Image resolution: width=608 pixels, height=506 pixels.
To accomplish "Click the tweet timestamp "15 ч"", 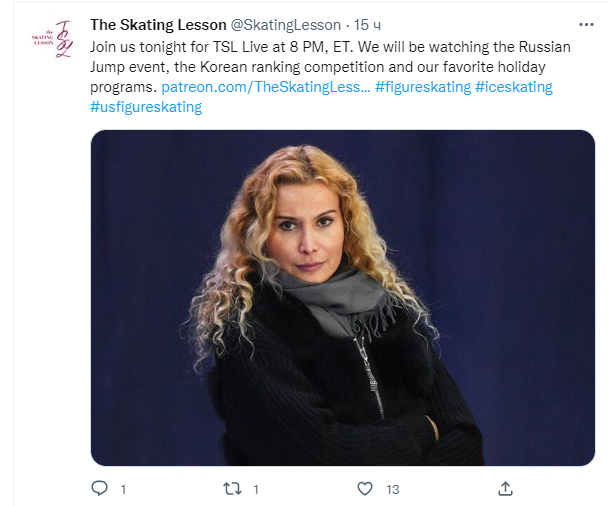I will click(364, 25).
